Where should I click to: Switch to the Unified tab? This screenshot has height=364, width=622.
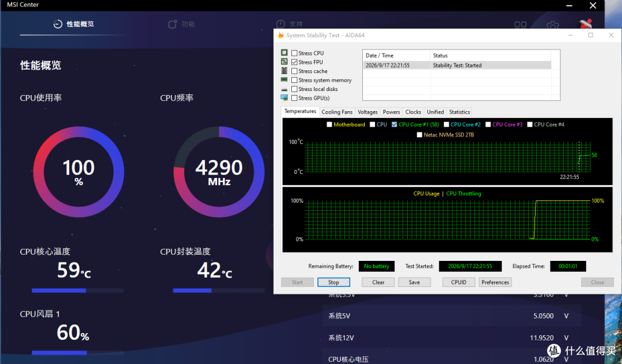[435, 112]
